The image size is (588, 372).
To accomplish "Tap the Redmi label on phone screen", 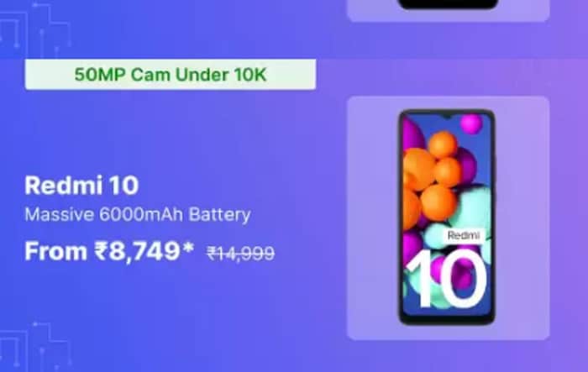I will point(464,235).
